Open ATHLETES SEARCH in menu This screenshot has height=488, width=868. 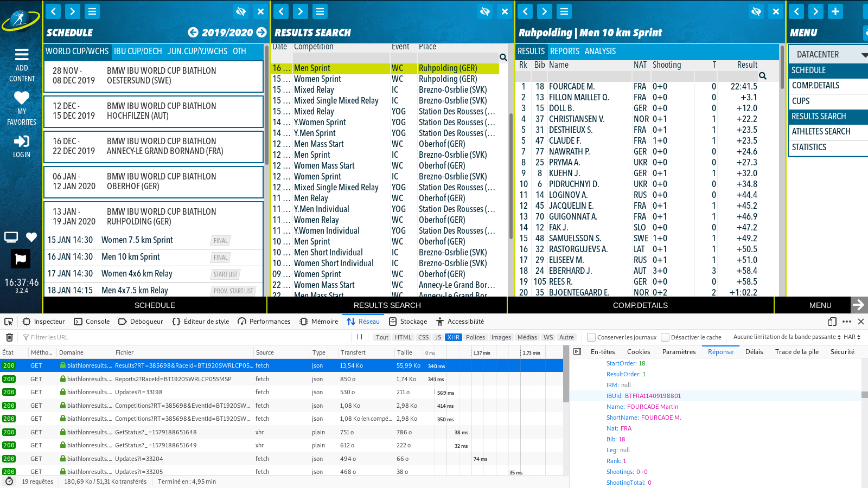point(821,132)
